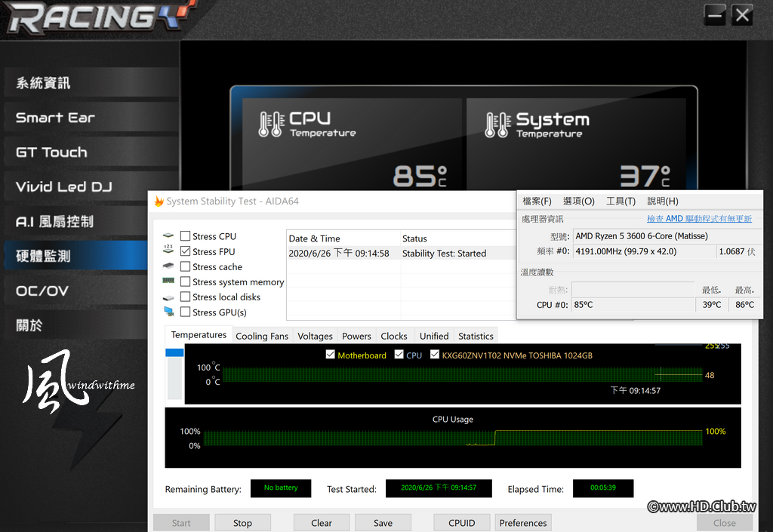Uncheck the Stress FPU checkbox
This screenshot has height=532, width=773.
point(186,251)
